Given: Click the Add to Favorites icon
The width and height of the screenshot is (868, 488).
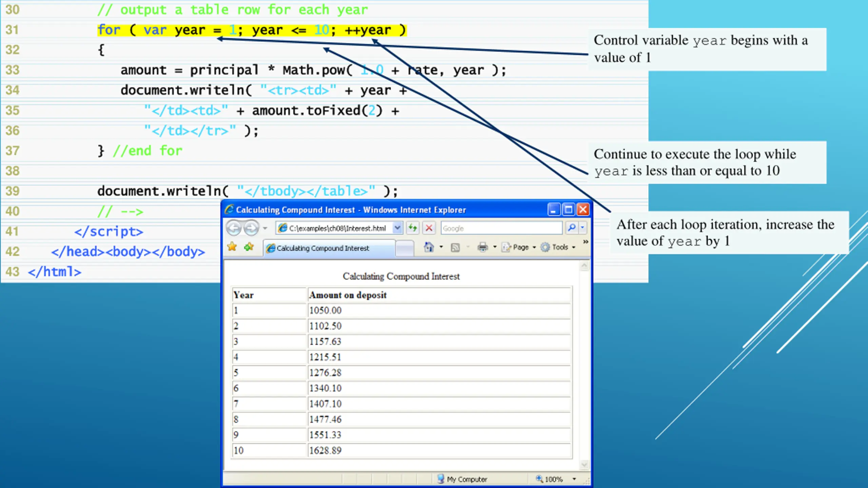Looking at the screenshot, I should pos(249,247).
